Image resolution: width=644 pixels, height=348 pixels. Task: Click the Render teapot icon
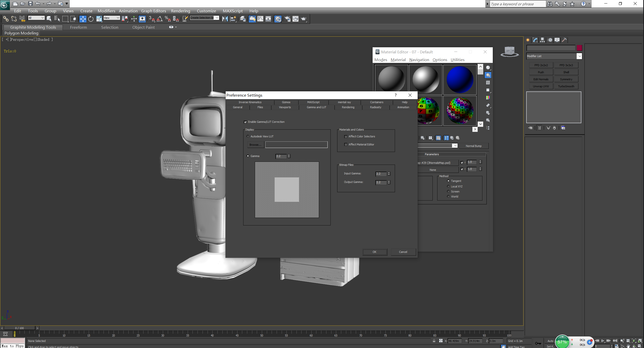304,19
